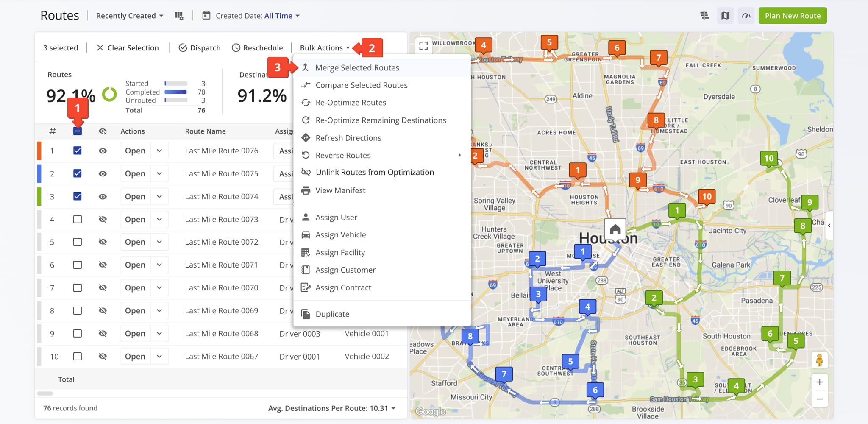The height and width of the screenshot is (424, 868).
Task: Click Clear Selection above the routes list
Action: [128, 47]
